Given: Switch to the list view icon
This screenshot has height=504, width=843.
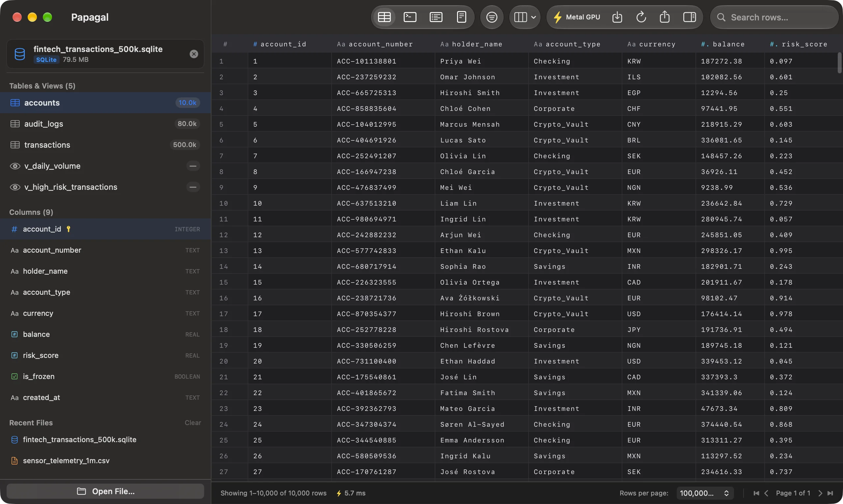Looking at the screenshot, I should [436, 17].
